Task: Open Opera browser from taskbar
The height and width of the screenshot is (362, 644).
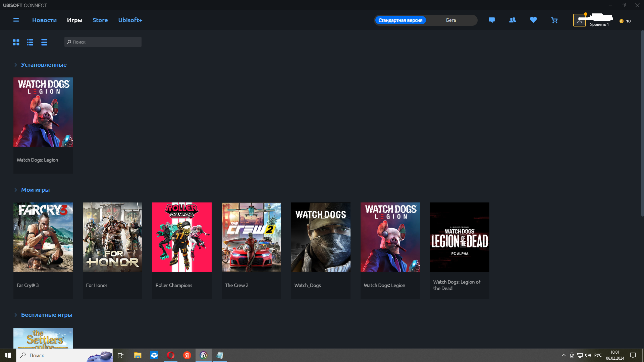Action: click(x=171, y=355)
